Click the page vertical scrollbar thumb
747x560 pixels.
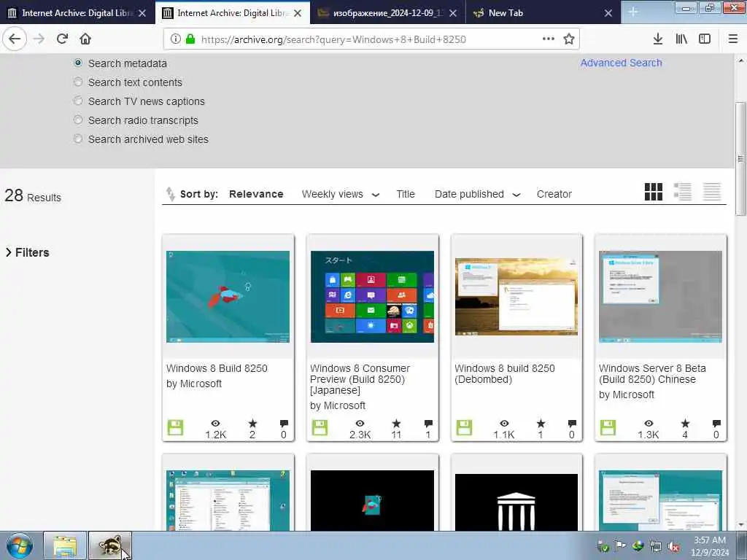[x=740, y=160]
